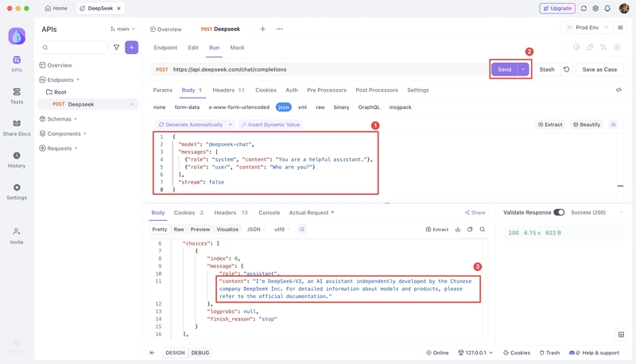Image resolution: width=636 pixels, height=364 pixels.
Task: Open the Pre Processors tab
Action: pos(327,90)
